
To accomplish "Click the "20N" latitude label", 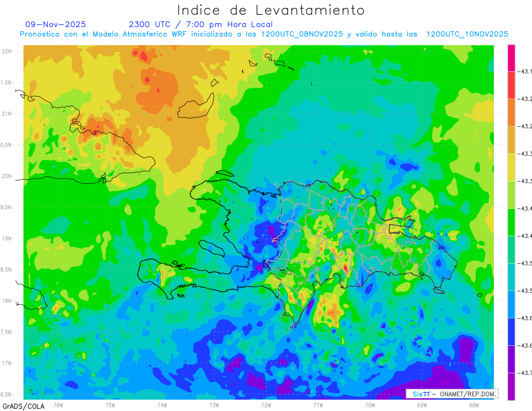I will tap(7, 176).
